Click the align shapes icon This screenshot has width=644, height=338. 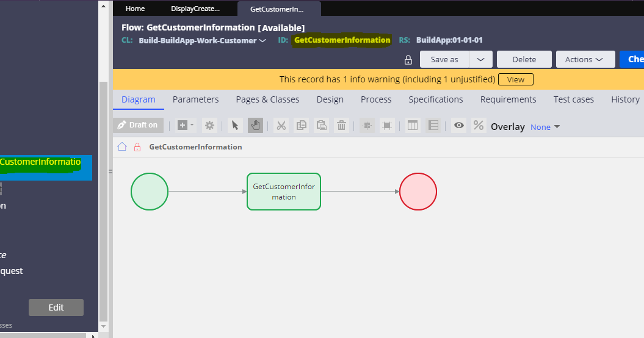point(367,125)
